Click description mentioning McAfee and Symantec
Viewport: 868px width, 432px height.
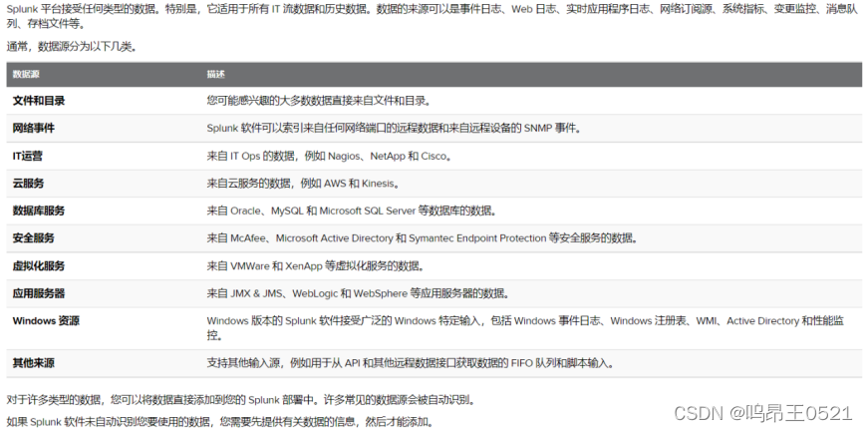[x=423, y=237]
